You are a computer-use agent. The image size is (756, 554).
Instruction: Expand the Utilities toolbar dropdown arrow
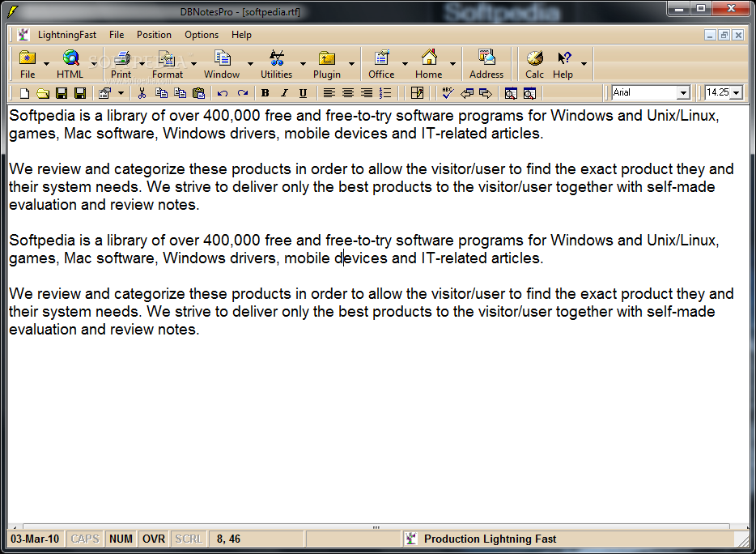click(x=303, y=64)
